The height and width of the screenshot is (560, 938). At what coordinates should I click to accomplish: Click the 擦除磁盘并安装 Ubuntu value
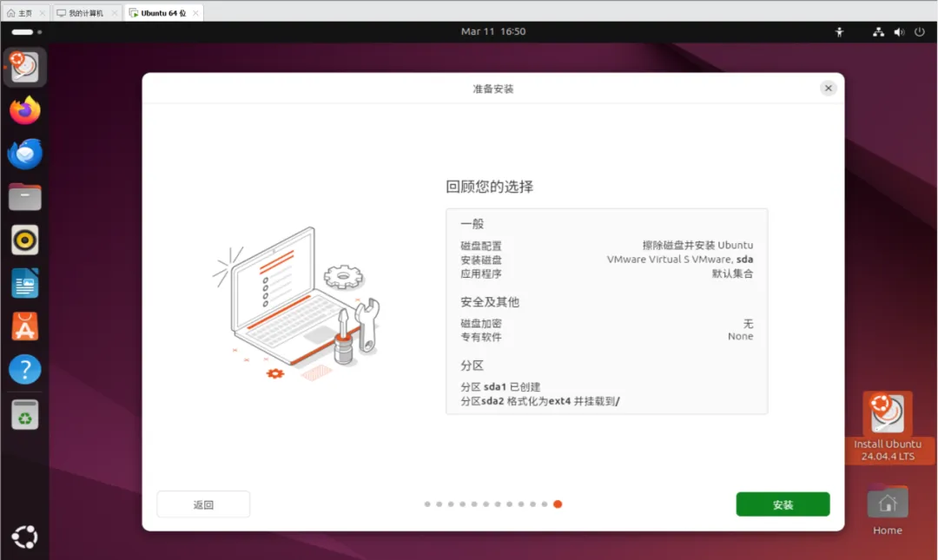click(x=697, y=246)
